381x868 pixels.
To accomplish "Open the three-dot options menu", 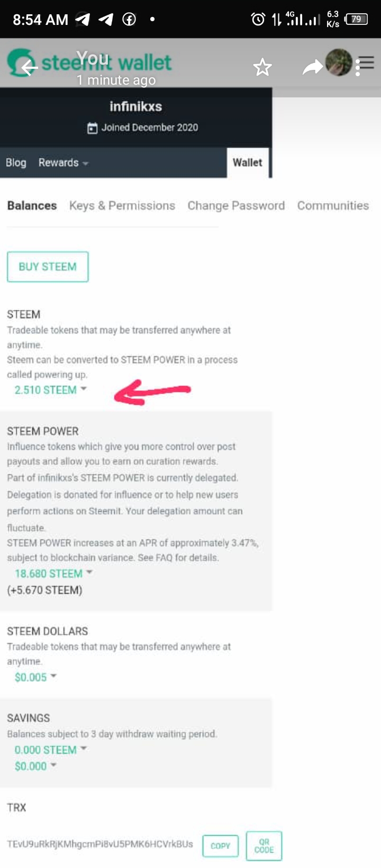I will (x=358, y=68).
